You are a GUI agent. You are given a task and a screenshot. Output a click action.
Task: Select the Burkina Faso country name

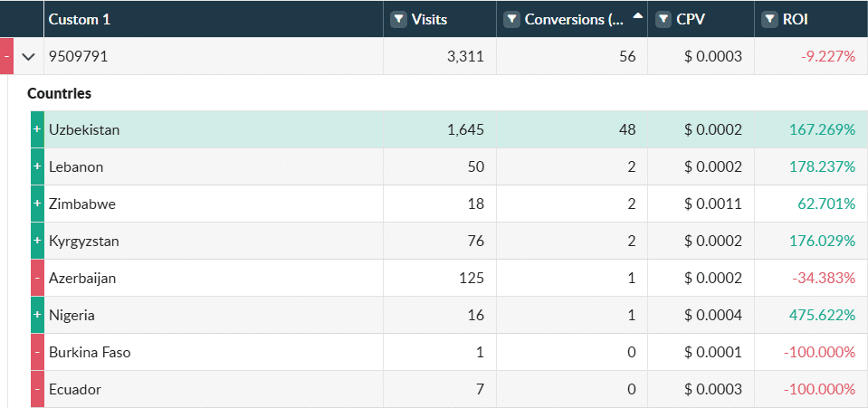pyautogui.click(x=90, y=353)
